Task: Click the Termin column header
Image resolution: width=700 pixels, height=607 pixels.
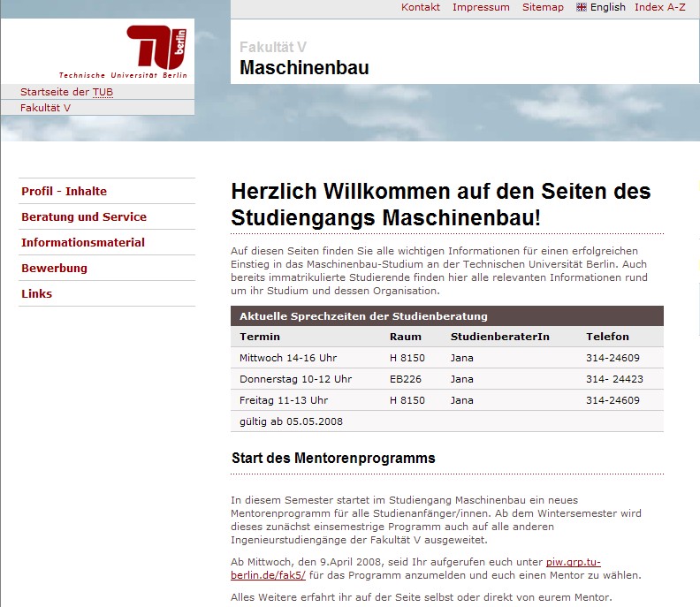Action: pyautogui.click(x=260, y=337)
